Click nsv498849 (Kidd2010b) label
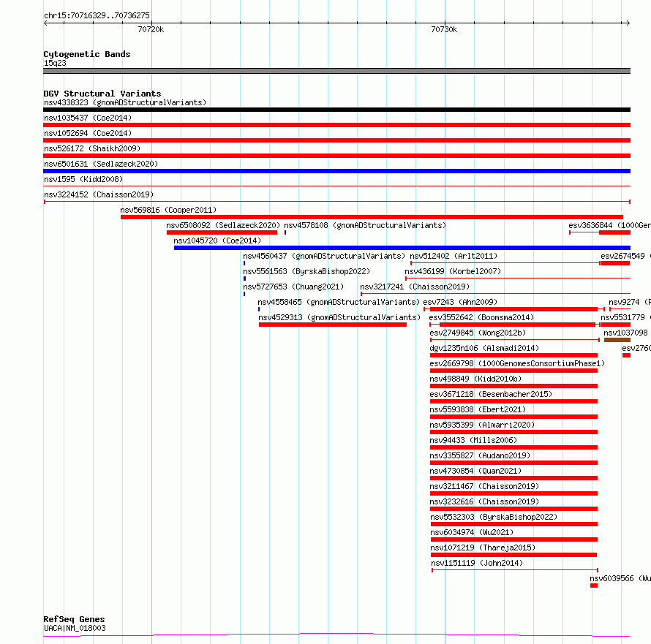Screen dimensions: 651x644 [x=475, y=379]
